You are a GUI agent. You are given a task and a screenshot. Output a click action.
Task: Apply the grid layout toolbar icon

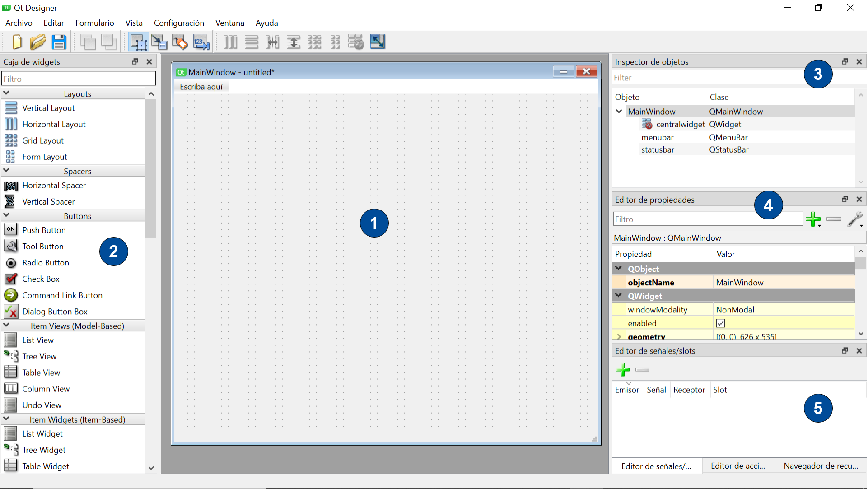(x=314, y=42)
